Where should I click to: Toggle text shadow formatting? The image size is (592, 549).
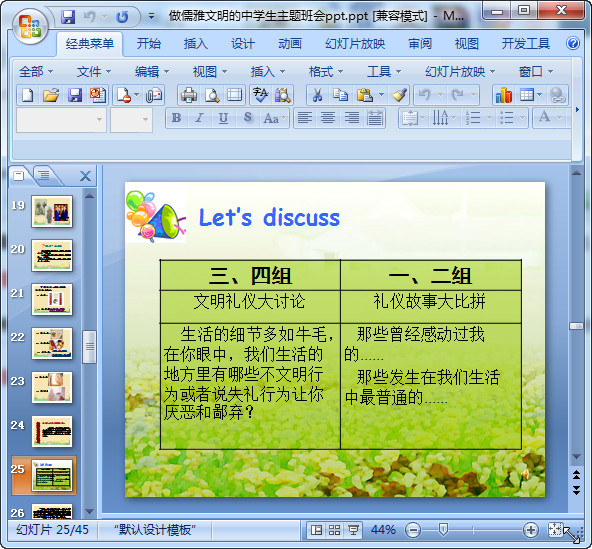point(248,118)
